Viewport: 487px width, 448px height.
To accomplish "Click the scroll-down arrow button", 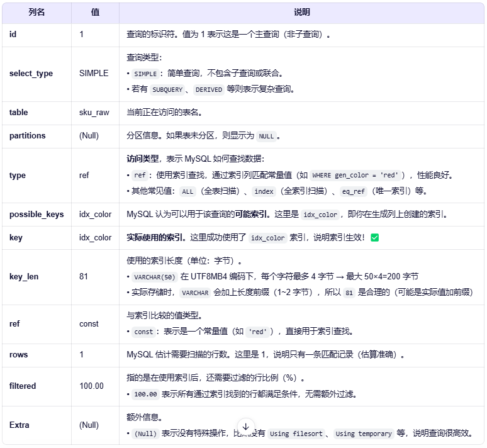I will coord(245,427).
